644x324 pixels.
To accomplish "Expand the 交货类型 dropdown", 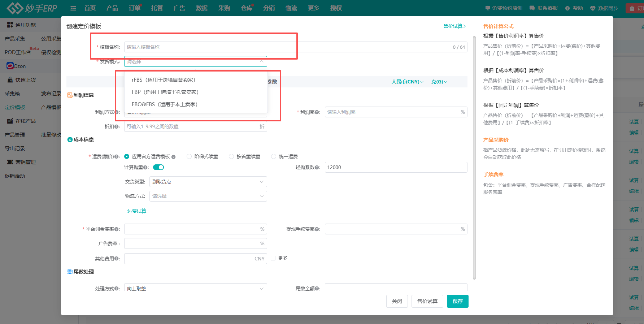I will [x=195, y=182].
